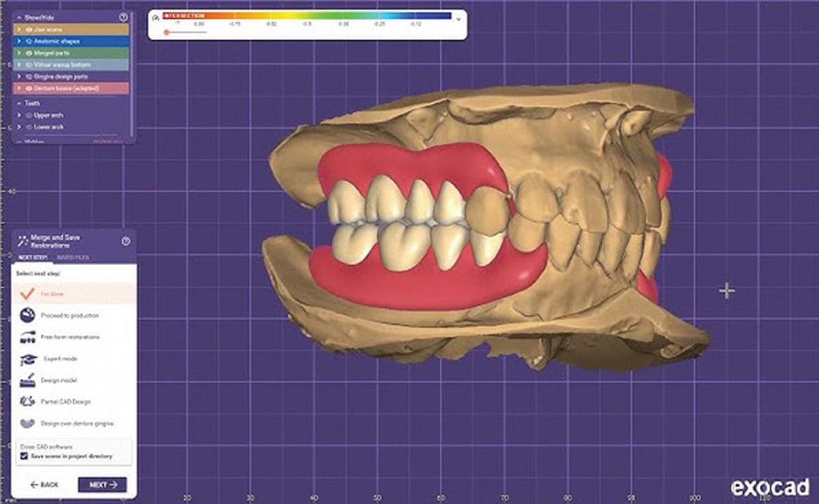819x504 pixels.
Task: Switch to the SAVED FILES tab
Action: click(73, 257)
